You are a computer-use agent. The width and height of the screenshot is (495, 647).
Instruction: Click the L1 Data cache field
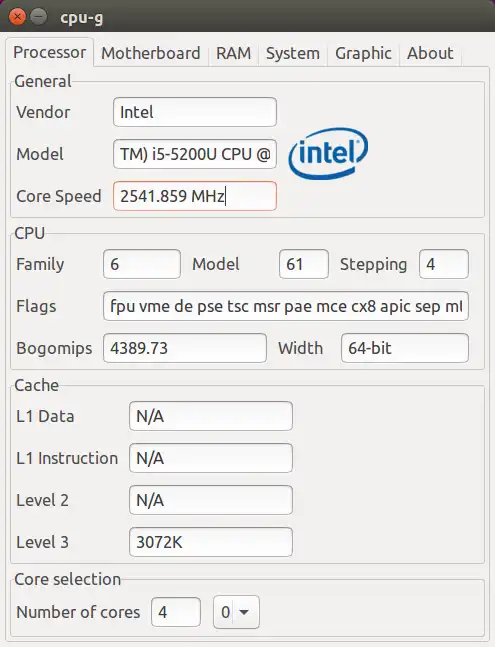tap(211, 416)
